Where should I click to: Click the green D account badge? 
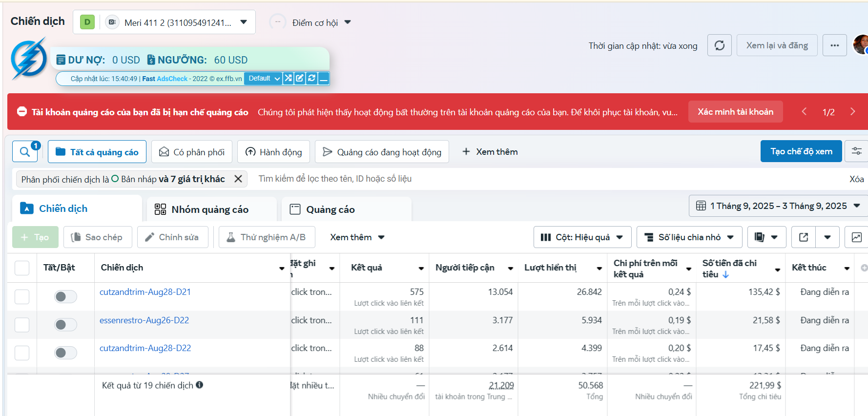point(87,22)
